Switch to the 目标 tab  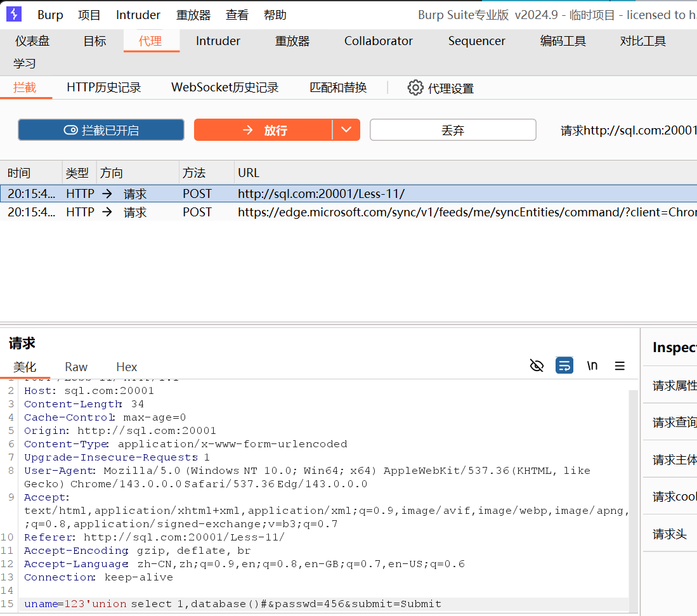pos(94,41)
